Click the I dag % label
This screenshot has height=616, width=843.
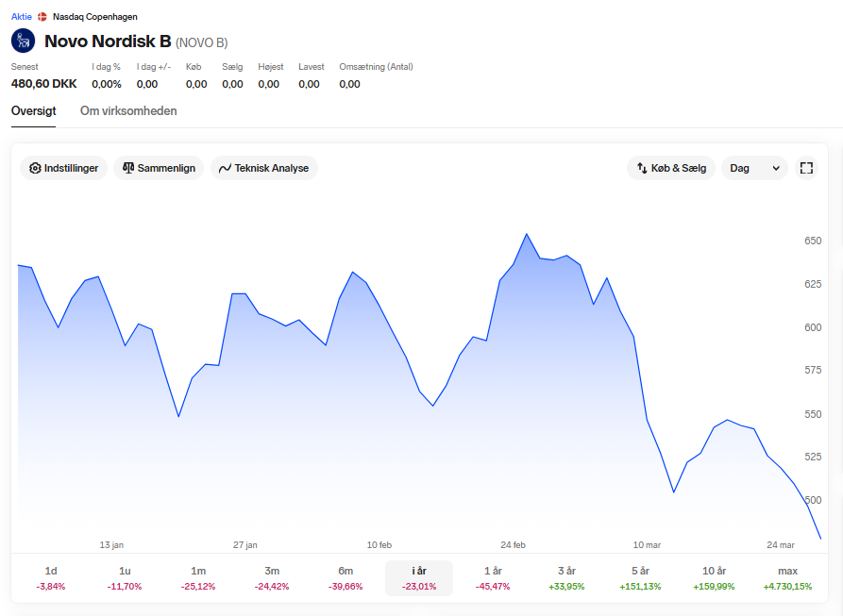pos(106,67)
